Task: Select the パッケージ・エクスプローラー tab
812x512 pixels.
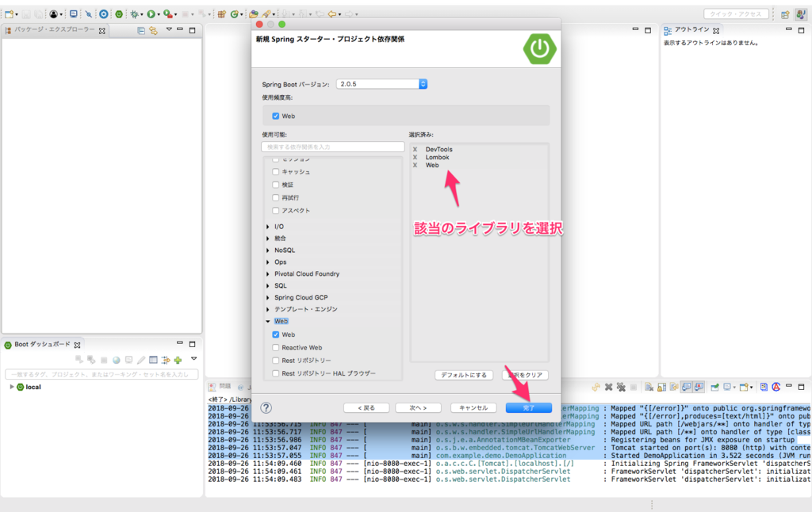Action: coord(54,30)
